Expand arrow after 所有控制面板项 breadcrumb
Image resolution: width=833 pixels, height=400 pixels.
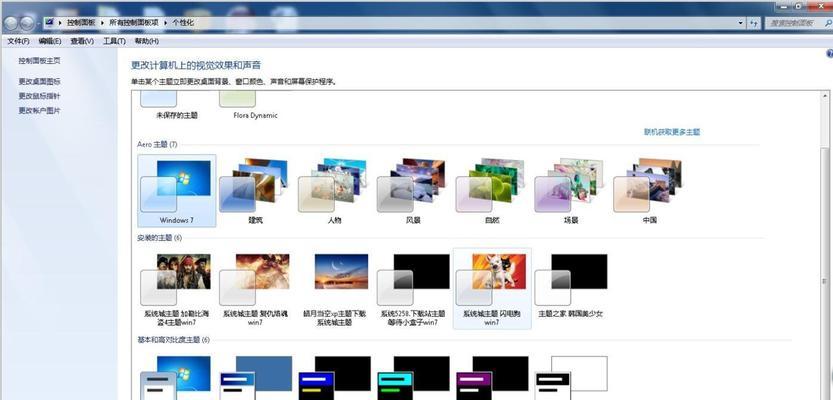coord(165,23)
